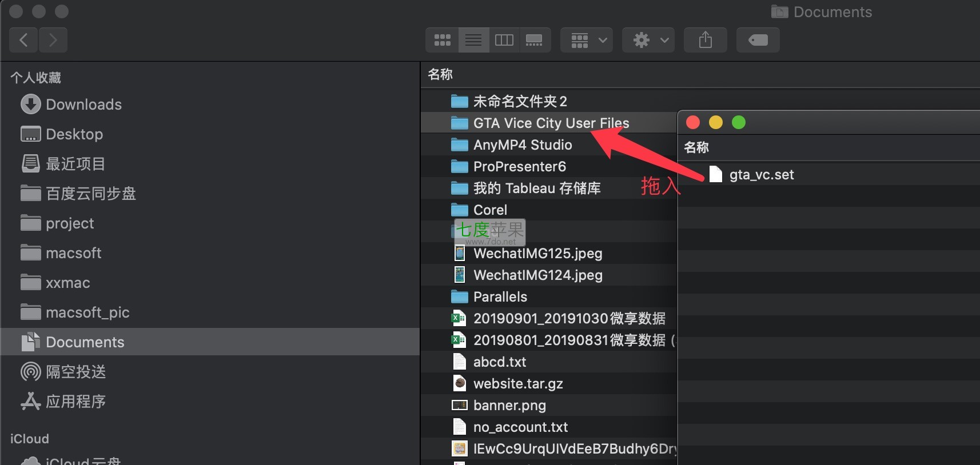Viewport: 980px width, 465px height.
Task: Open the group-by arrangement dropdown
Action: pyautogui.click(x=587, y=40)
